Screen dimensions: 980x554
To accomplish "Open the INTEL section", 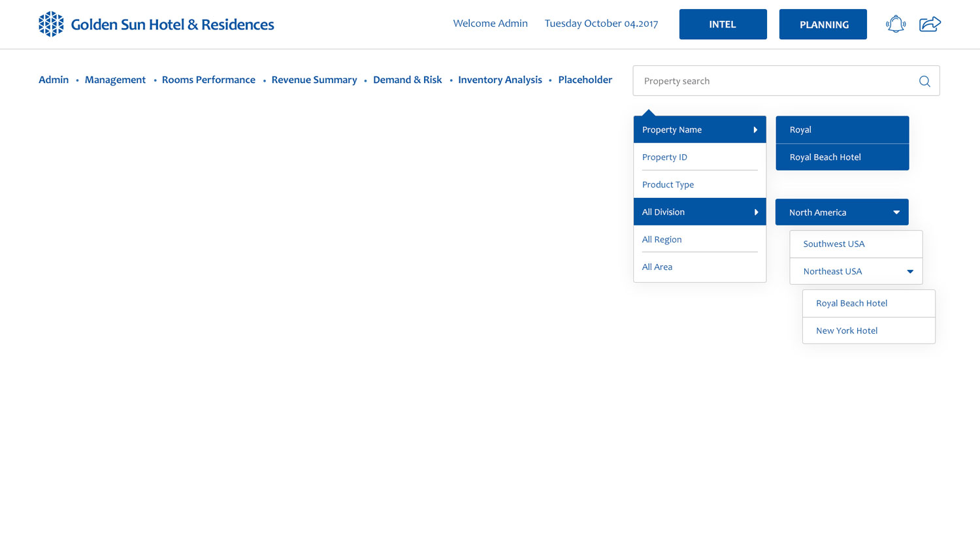I will point(723,24).
